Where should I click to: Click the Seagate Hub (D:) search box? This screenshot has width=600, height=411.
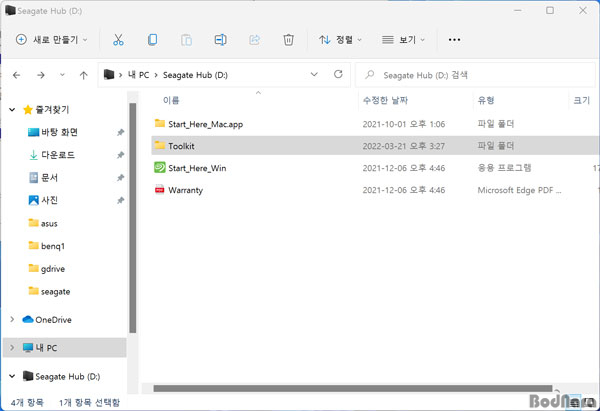(476, 75)
